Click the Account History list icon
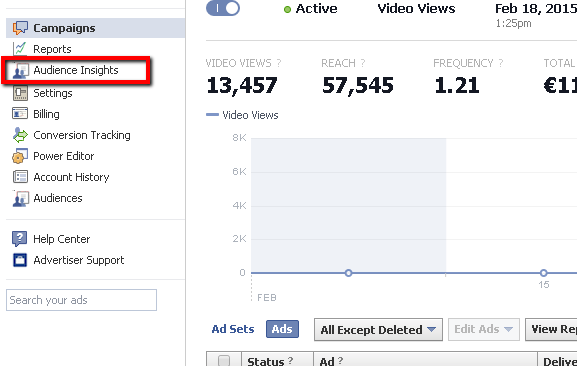 point(20,177)
